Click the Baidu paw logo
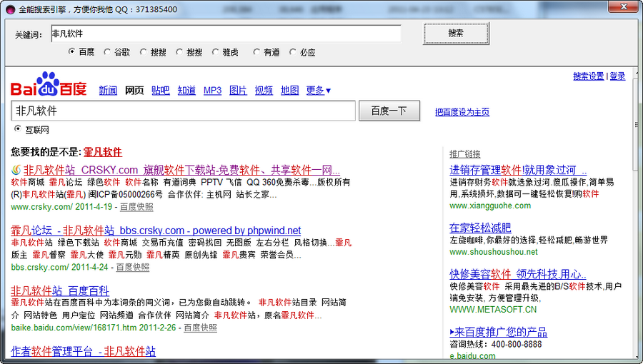Image resolution: width=643 pixels, height=364 pixels. coord(48,84)
